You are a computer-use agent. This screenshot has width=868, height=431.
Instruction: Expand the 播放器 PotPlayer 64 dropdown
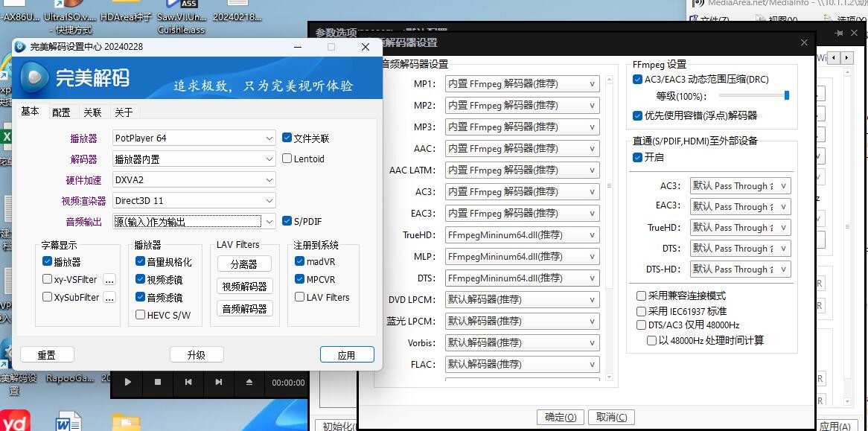pyautogui.click(x=269, y=138)
